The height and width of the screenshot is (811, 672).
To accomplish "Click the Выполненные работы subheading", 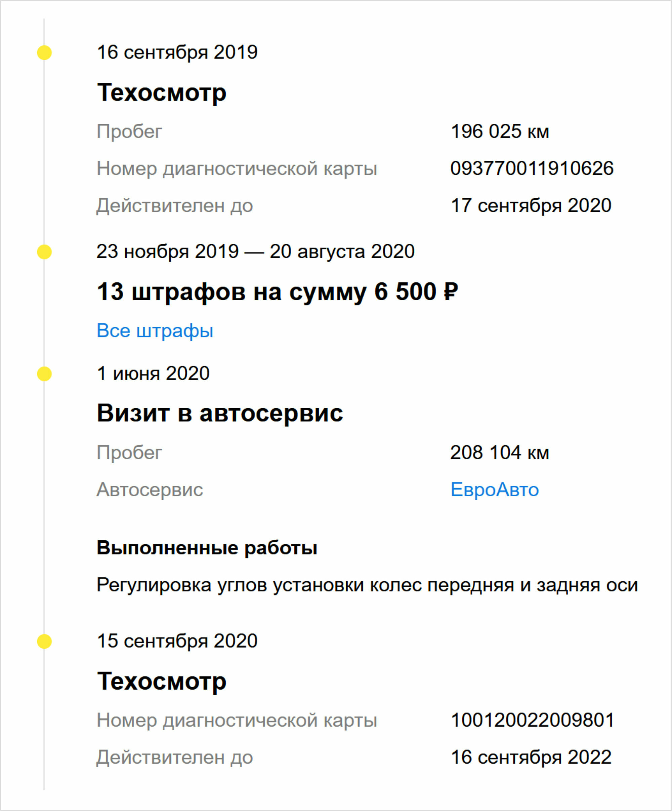I will click(207, 548).
